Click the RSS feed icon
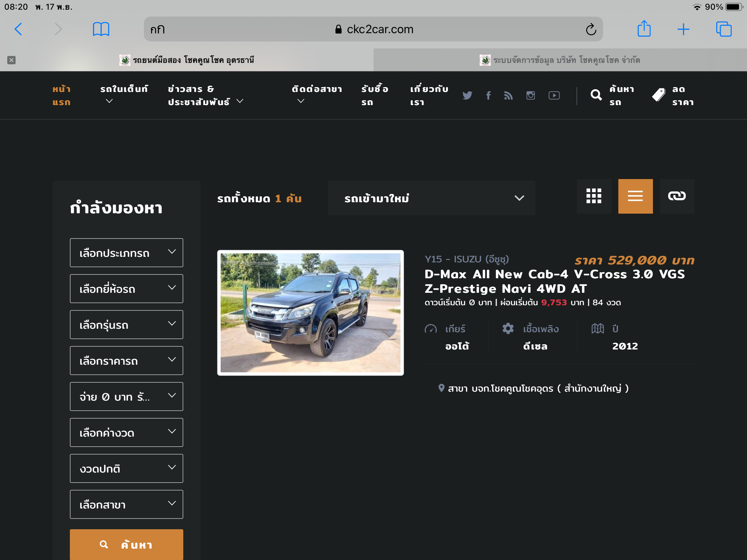Image resolution: width=747 pixels, height=560 pixels. click(x=508, y=95)
